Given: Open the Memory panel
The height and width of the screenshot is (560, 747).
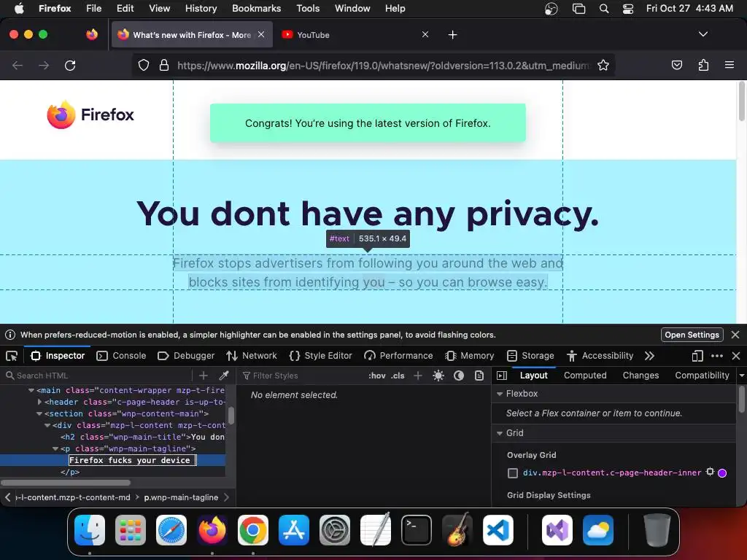Looking at the screenshot, I should pos(470,356).
